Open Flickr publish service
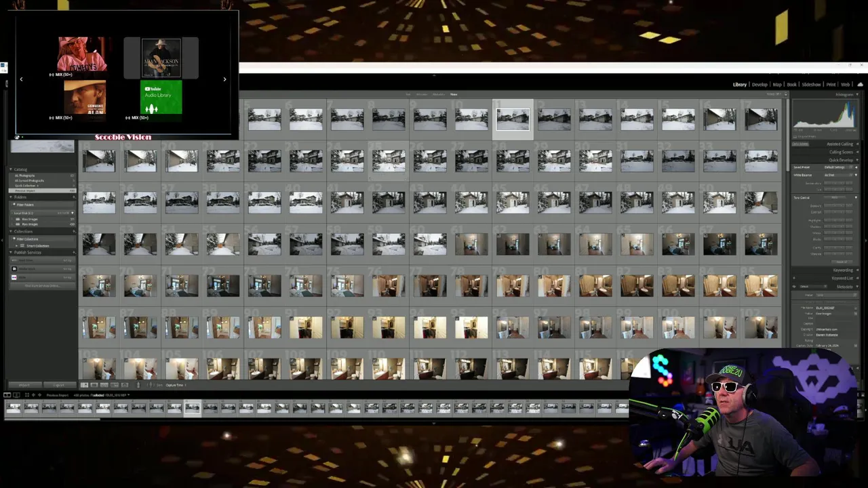868x488 pixels. coord(43,277)
